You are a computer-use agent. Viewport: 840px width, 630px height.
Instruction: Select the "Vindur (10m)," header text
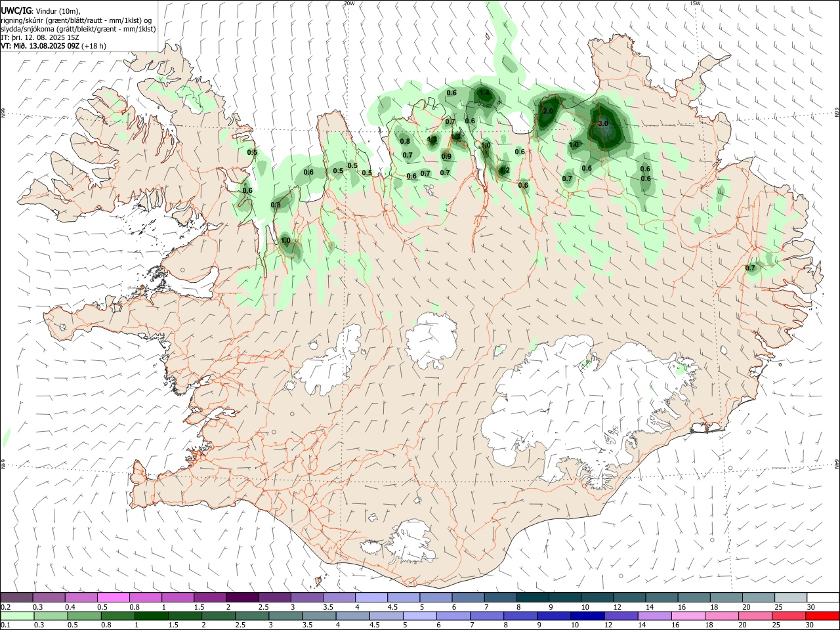[58, 11]
